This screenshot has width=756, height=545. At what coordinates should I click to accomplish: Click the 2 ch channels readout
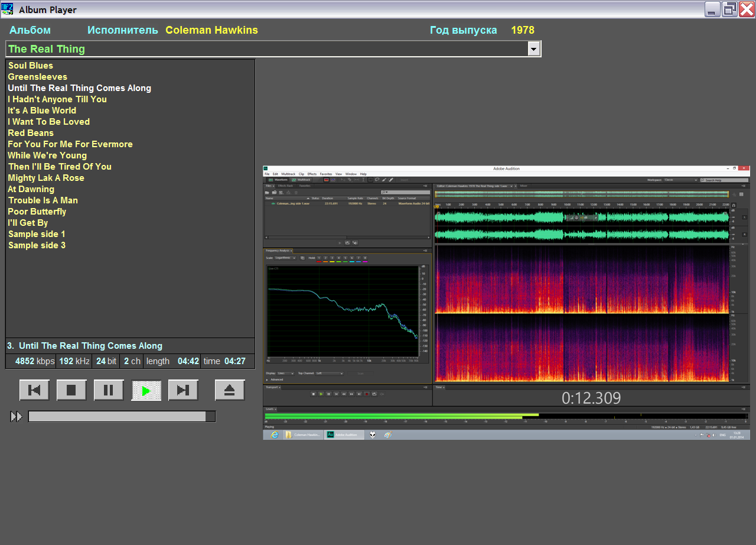(132, 361)
